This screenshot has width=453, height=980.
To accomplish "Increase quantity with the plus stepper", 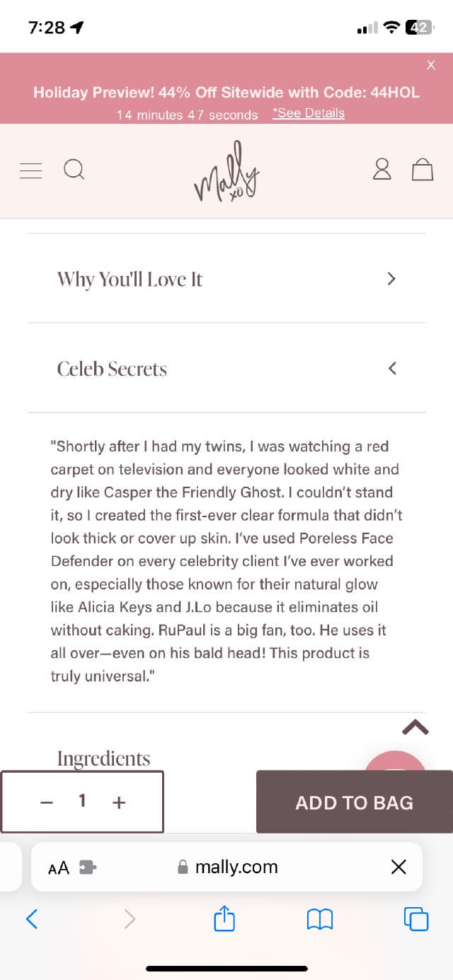I will pos(118,802).
